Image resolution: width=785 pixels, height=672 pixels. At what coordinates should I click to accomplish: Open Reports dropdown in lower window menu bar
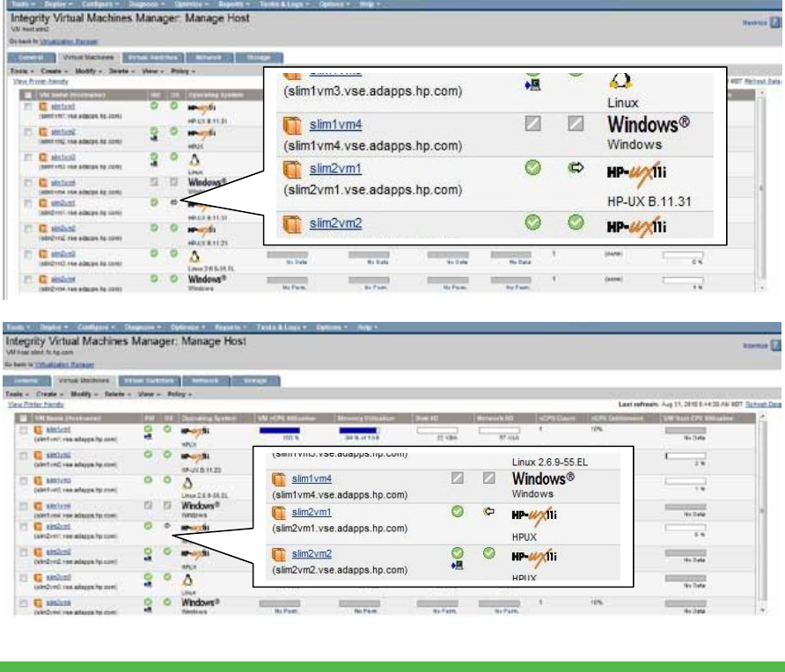(230, 327)
